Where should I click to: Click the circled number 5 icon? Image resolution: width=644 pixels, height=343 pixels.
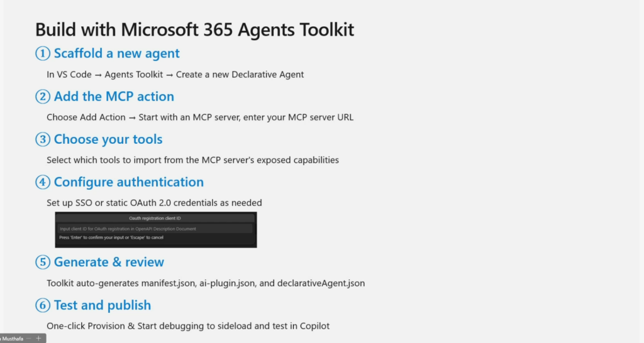(43, 263)
